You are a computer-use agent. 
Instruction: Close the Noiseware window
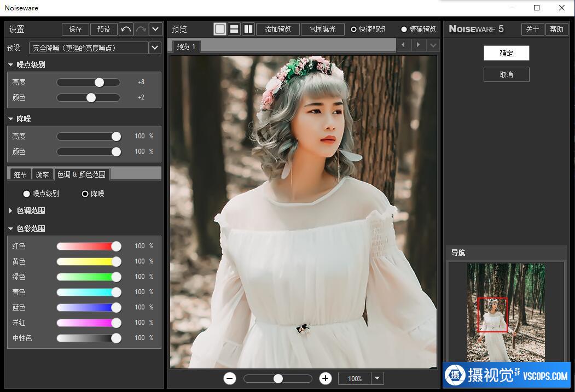(561, 8)
